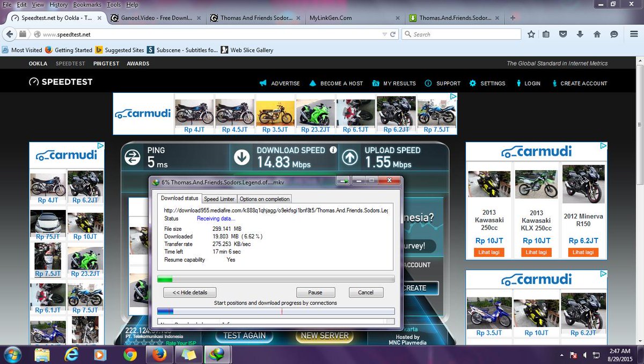Pause the current download
Viewport: 644px width, 364px height.
click(316, 293)
